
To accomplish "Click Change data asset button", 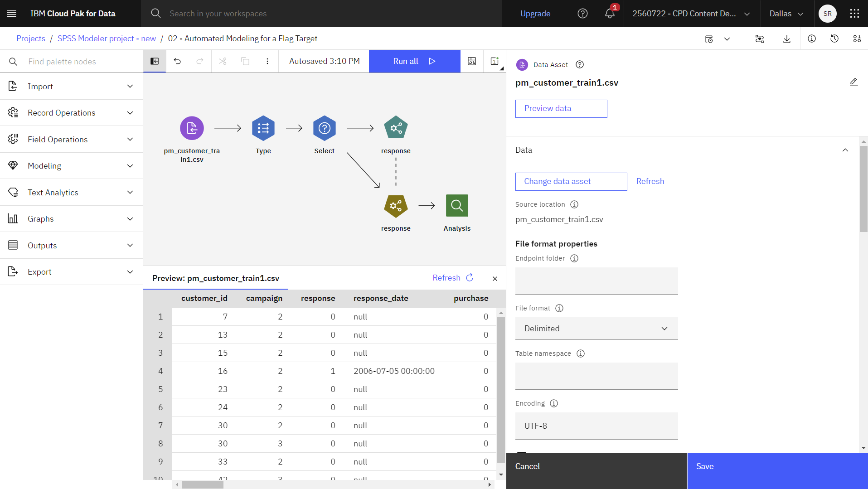I will point(571,182).
